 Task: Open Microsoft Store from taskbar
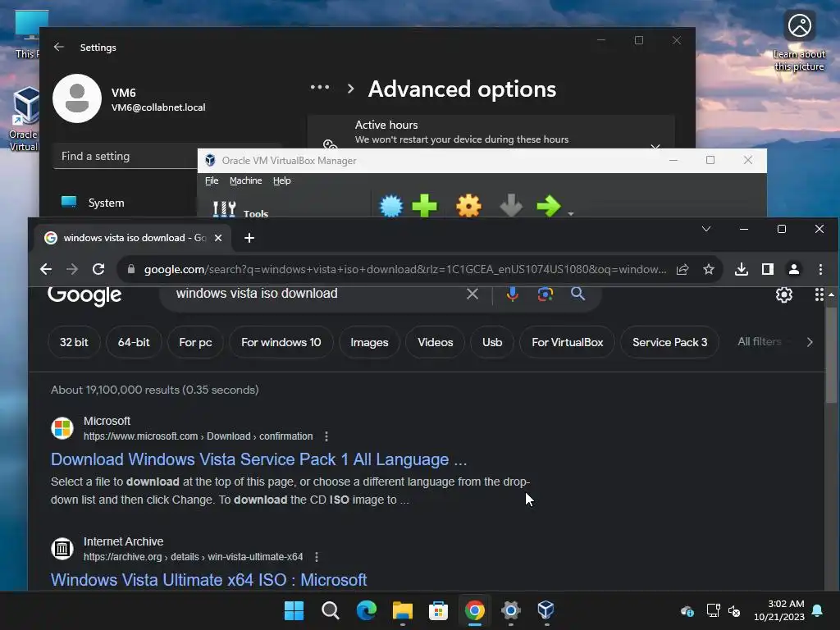click(x=438, y=610)
